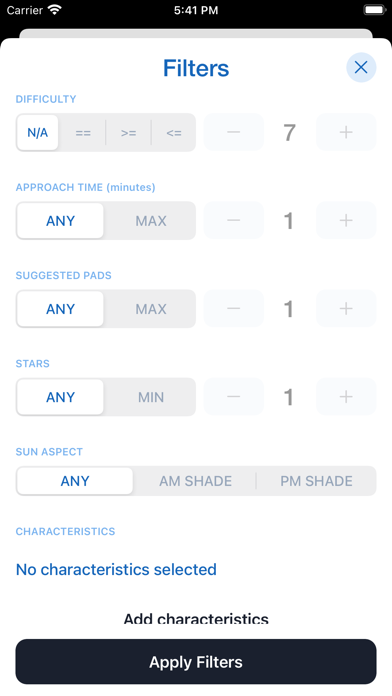Switch Approach Time to MAX
Viewport: 392px width, 696px height.
pyautogui.click(x=150, y=221)
